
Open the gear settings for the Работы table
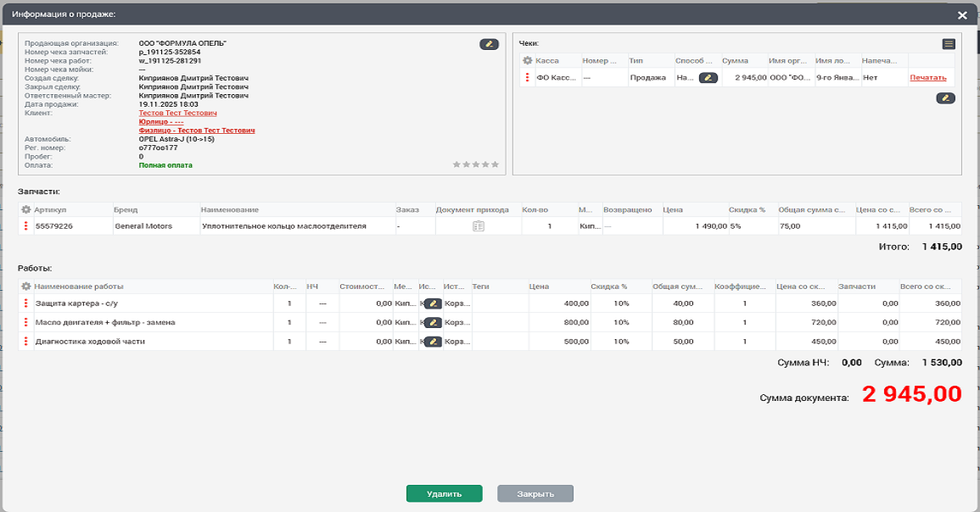pos(25,287)
